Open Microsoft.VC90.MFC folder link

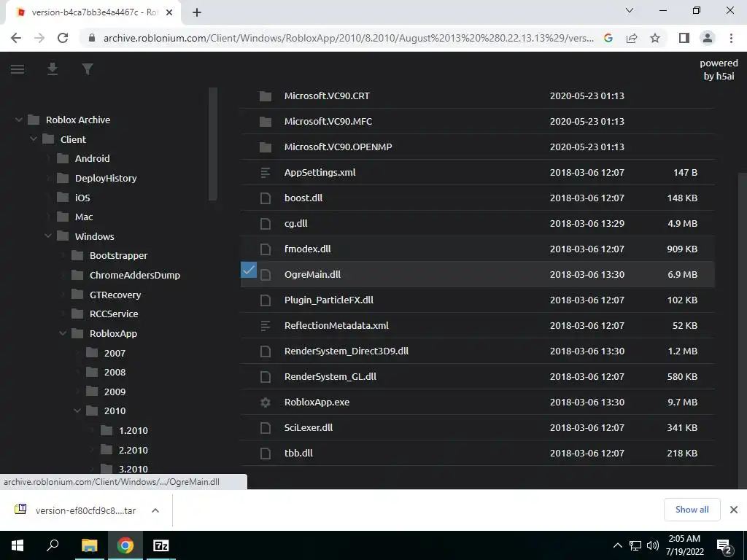click(328, 122)
